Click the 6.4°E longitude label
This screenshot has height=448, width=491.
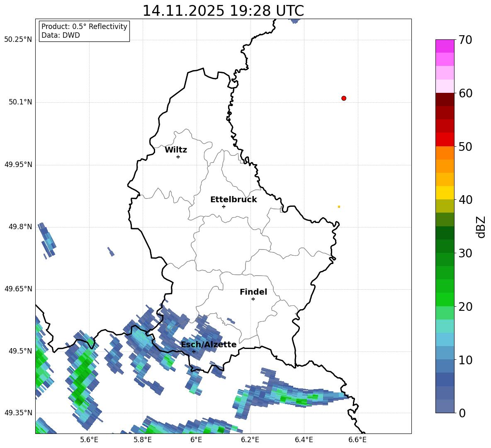pos(304,440)
